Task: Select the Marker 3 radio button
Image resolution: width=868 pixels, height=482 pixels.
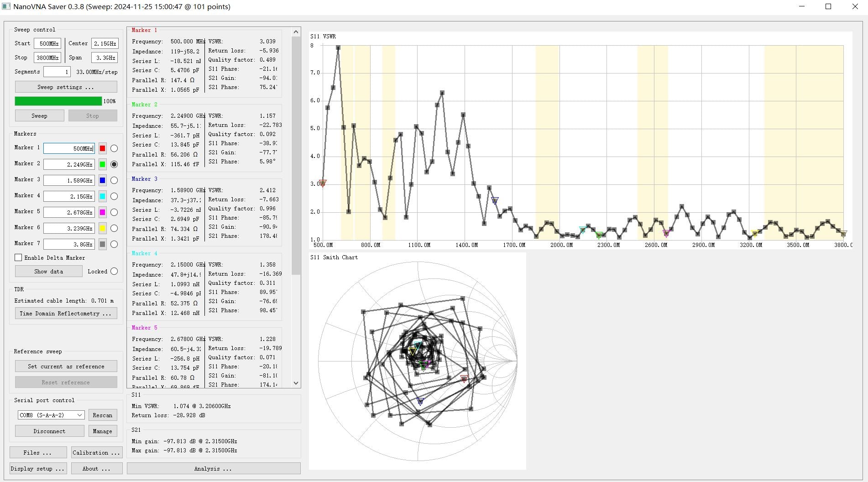Action: click(x=114, y=180)
